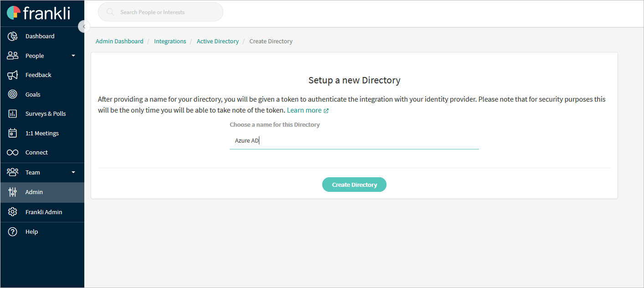Click the Setup a new Directory heading
This screenshot has width=644, height=288.
[354, 80]
